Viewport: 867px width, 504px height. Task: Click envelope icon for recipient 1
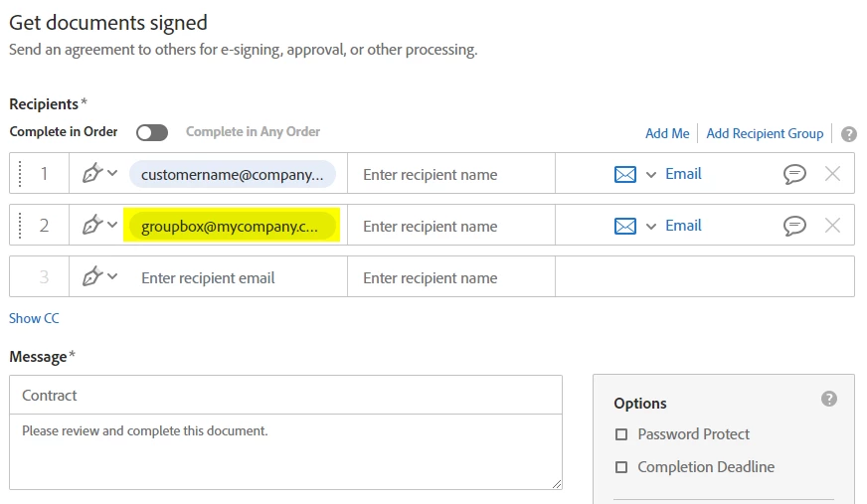625,174
